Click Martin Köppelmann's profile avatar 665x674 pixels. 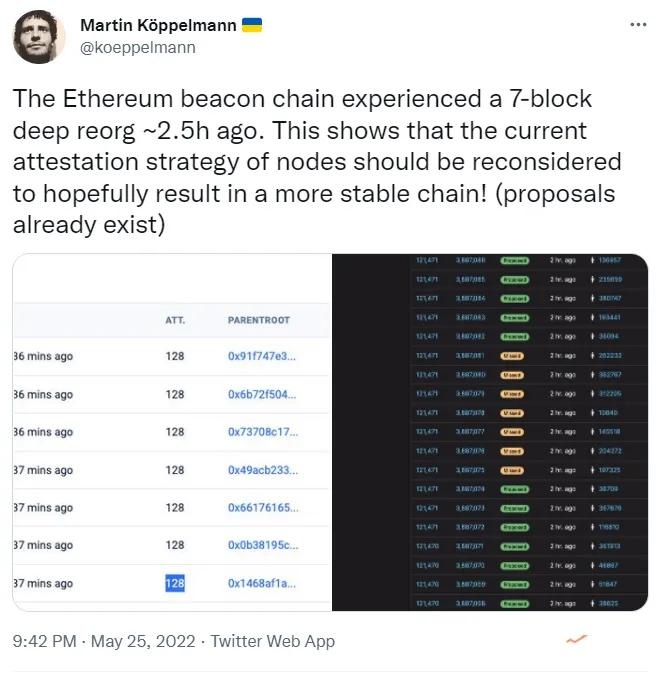39,37
